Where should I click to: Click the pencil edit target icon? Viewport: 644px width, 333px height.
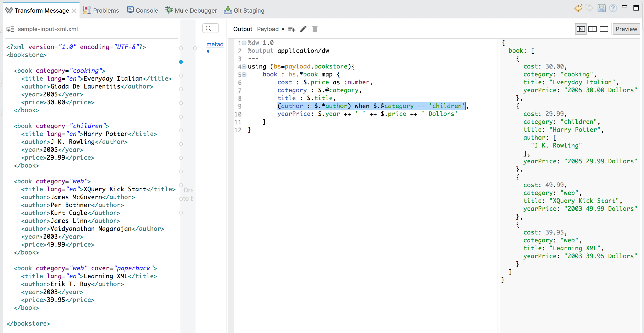pos(303,29)
